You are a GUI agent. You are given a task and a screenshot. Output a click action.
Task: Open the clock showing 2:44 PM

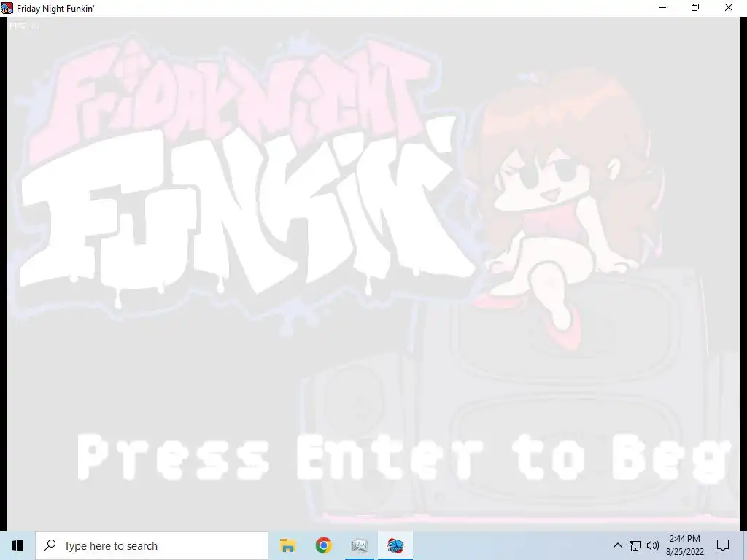click(x=684, y=545)
